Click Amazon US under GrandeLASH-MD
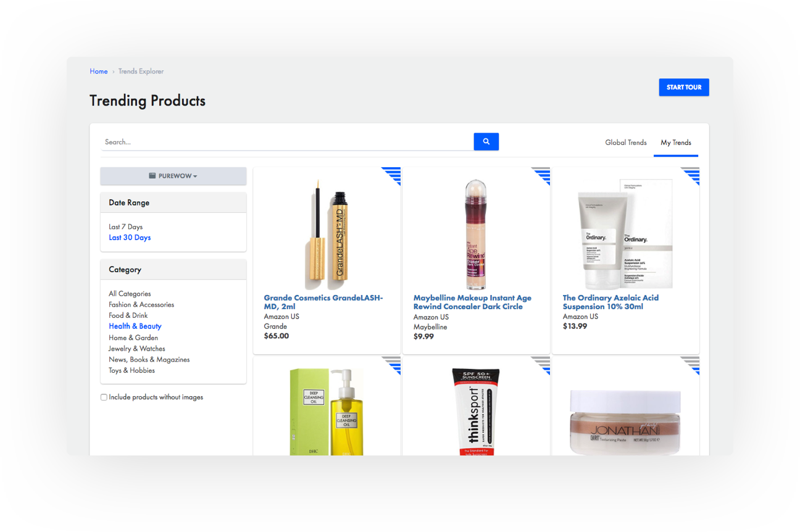 tap(281, 317)
